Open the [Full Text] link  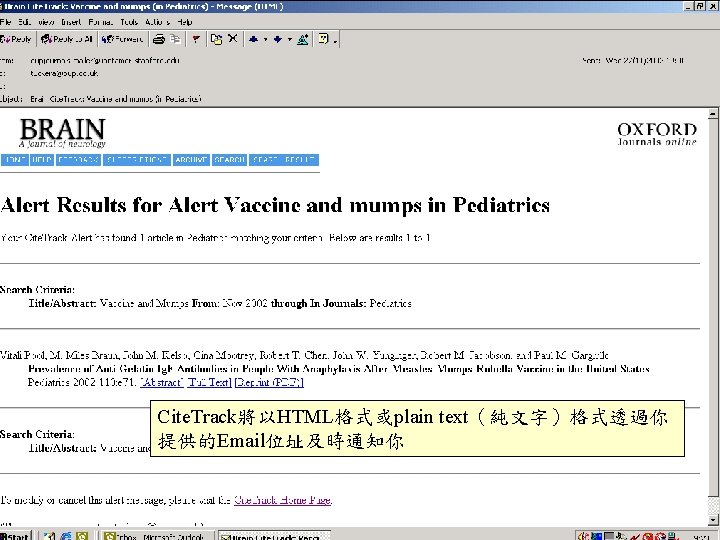click(x=209, y=382)
